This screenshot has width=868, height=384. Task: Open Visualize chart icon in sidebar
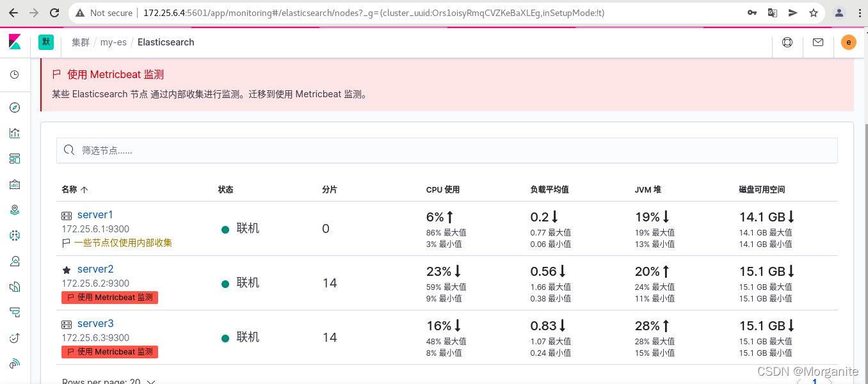15,133
